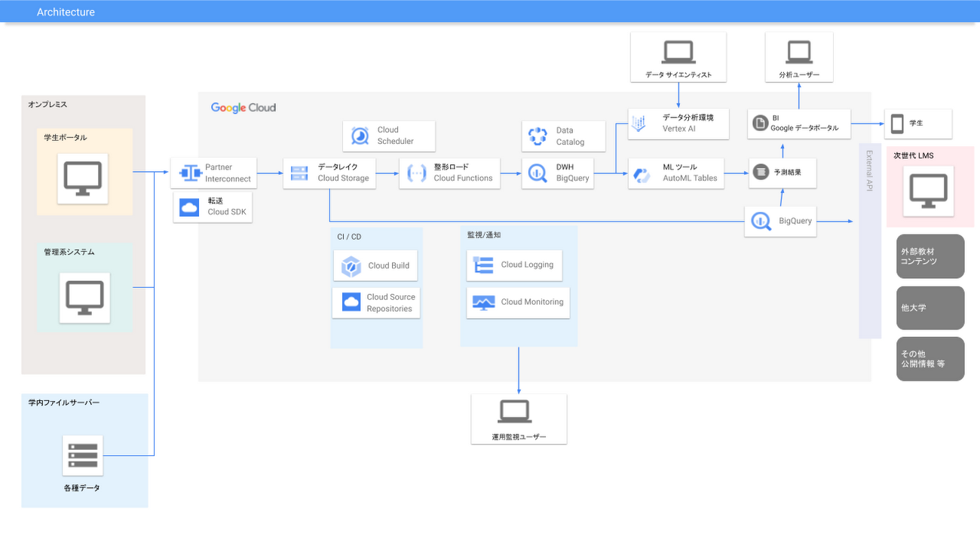Click the Vertex AI icon
980x551 pixels.
coord(640,123)
